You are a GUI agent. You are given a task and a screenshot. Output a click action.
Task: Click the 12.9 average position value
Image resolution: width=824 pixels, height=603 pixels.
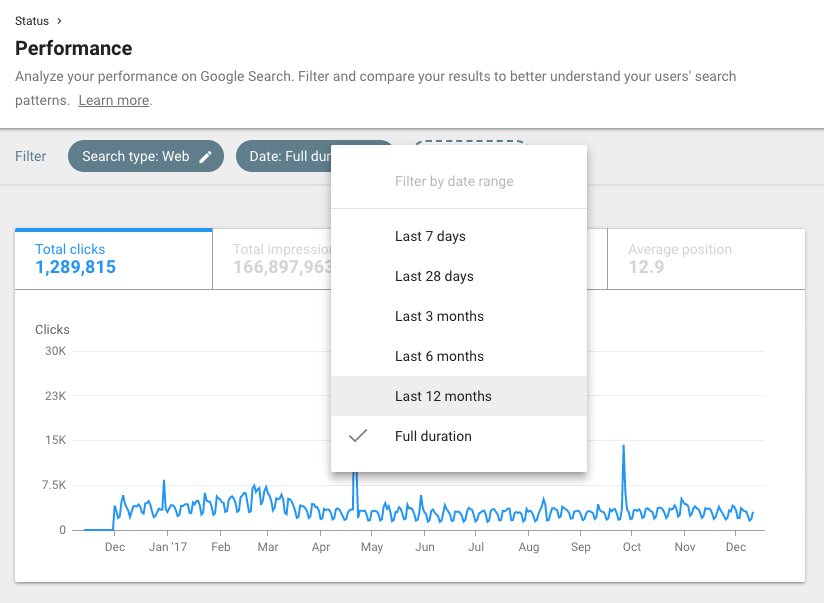(646, 267)
